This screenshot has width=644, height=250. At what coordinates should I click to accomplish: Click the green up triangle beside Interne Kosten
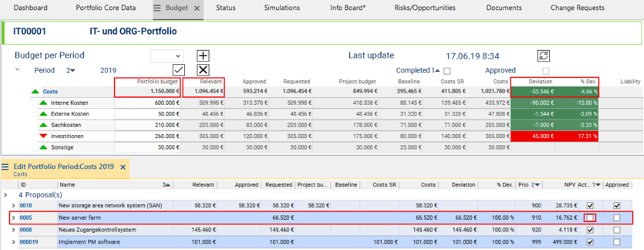coord(43,103)
